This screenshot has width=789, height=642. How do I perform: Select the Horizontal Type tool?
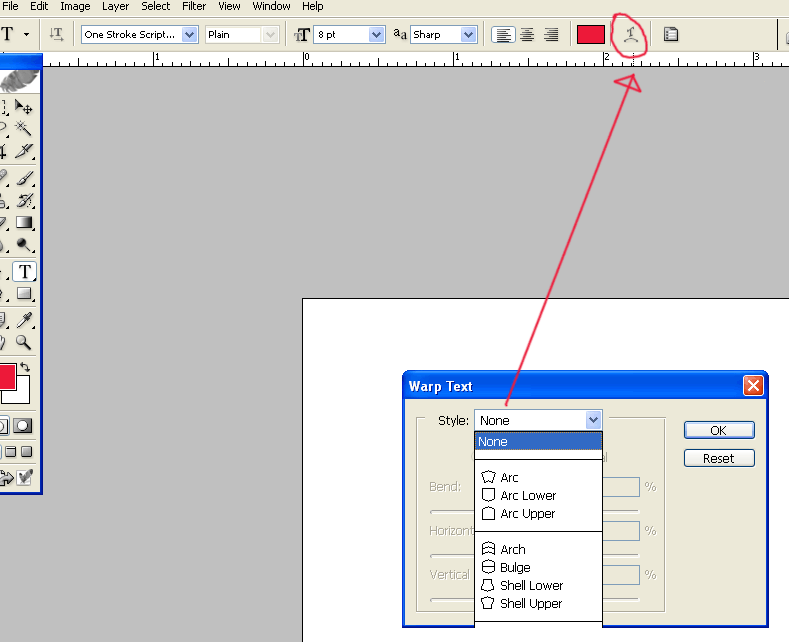(x=24, y=272)
